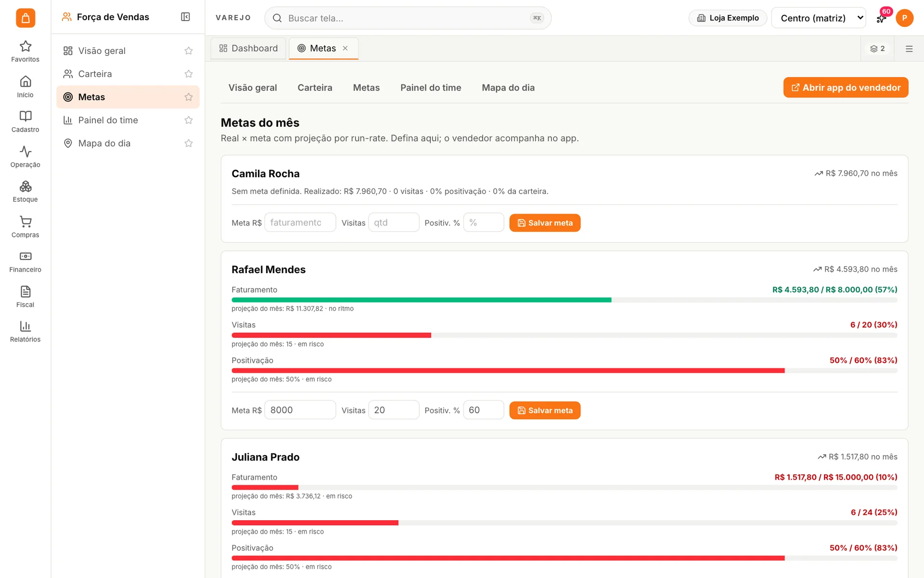The width and height of the screenshot is (924, 578).
Task: Open the notifications icon with badge 60
Action: [881, 18]
